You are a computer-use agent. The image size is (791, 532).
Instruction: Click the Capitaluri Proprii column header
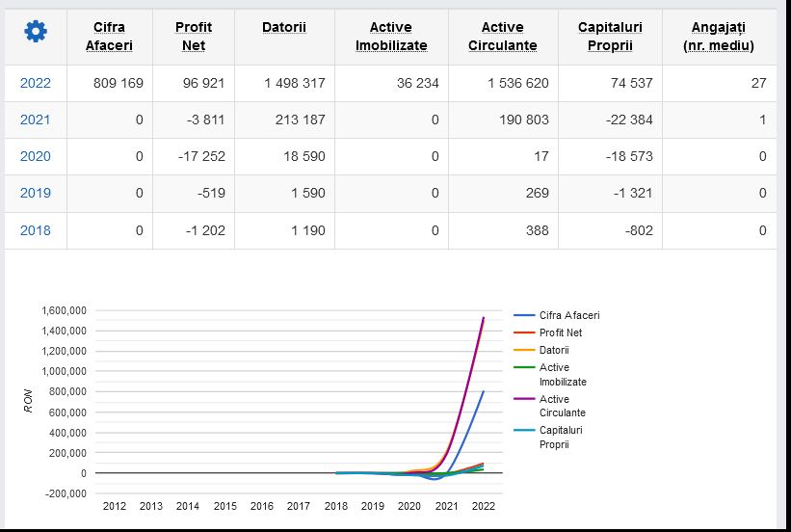pyautogui.click(x=610, y=37)
